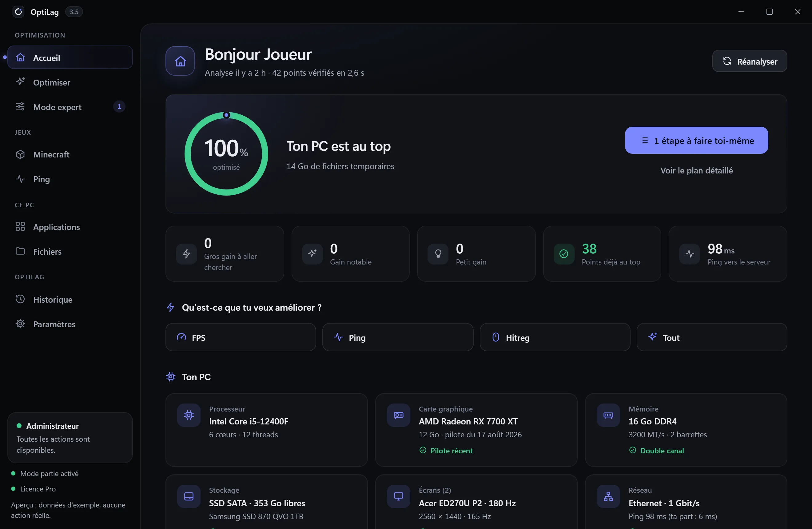Click the 100% optimisé progress ring
812x529 pixels.
(x=226, y=153)
